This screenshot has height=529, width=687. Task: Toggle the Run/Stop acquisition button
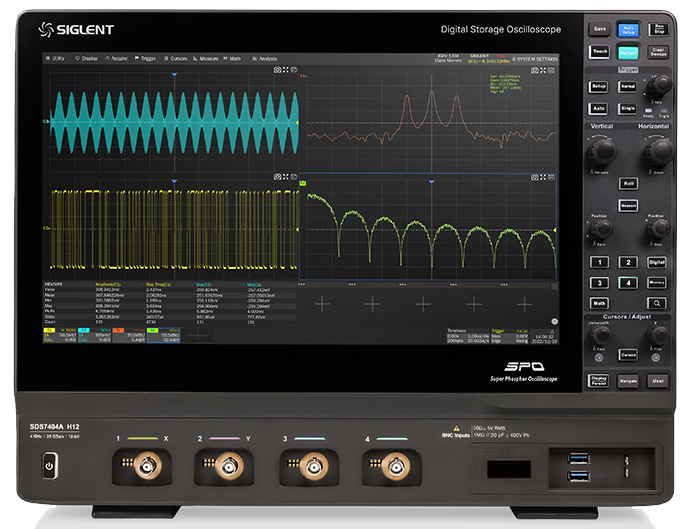tap(658, 29)
